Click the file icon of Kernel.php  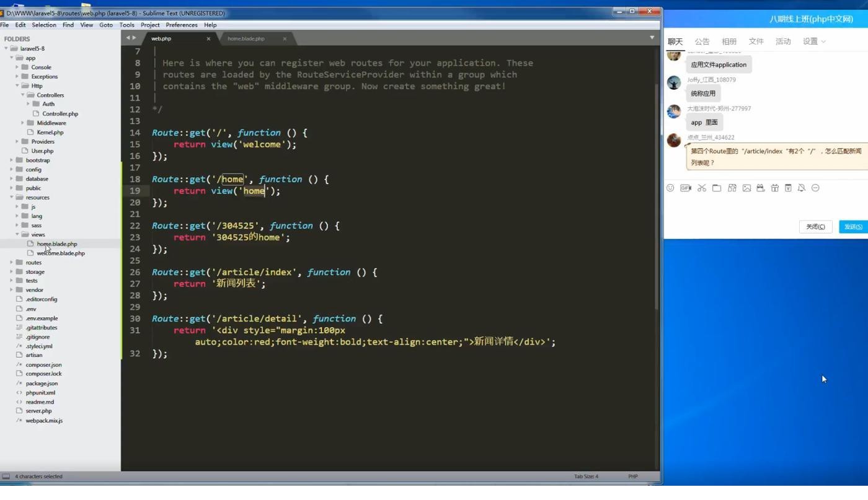[31, 132]
